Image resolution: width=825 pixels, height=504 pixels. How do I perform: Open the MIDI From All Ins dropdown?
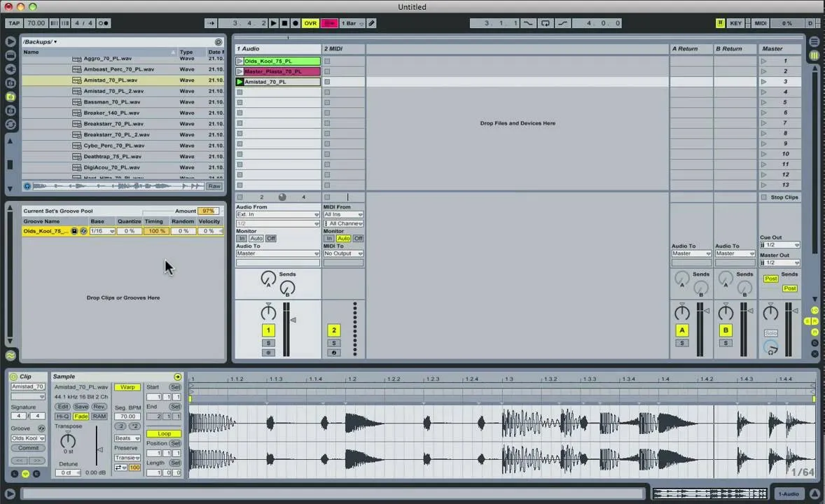click(x=343, y=215)
